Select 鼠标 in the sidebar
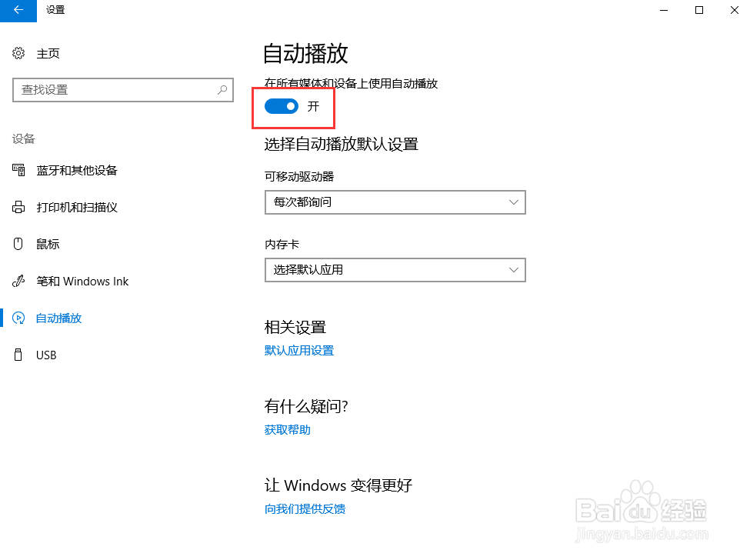 [x=48, y=244]
